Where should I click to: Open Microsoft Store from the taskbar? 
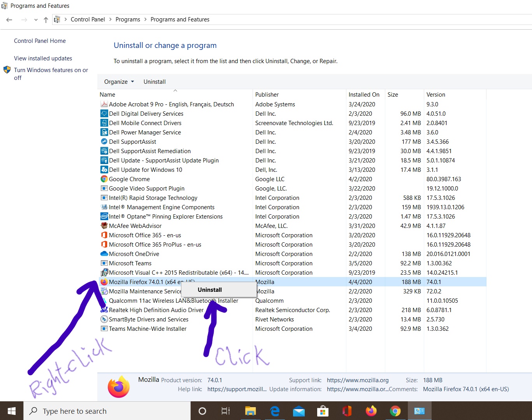tap(323, 411)
